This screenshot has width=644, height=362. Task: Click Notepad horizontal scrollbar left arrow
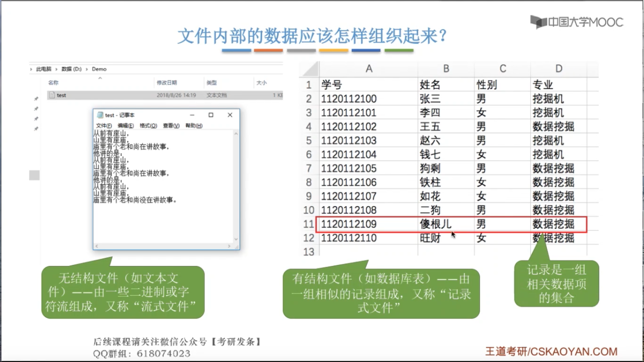point(97,246)
